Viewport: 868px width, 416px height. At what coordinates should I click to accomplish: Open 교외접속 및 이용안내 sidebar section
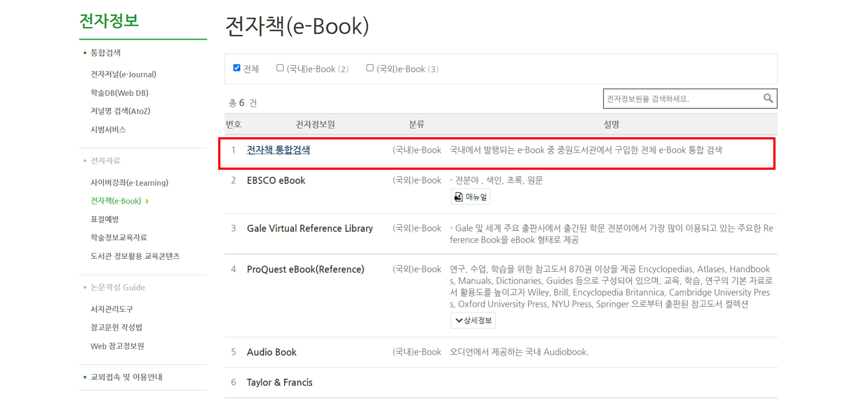coord(126,377)
